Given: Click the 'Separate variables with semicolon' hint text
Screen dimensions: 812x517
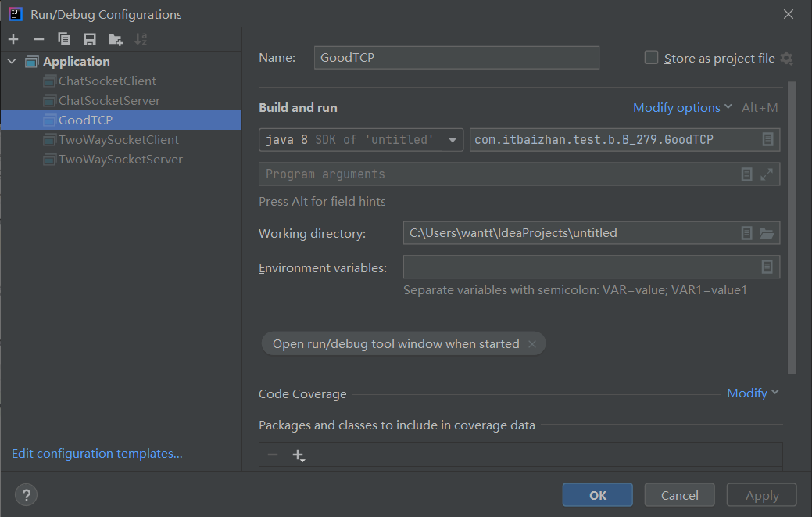Looking at the screenshot, I should 575,290.
